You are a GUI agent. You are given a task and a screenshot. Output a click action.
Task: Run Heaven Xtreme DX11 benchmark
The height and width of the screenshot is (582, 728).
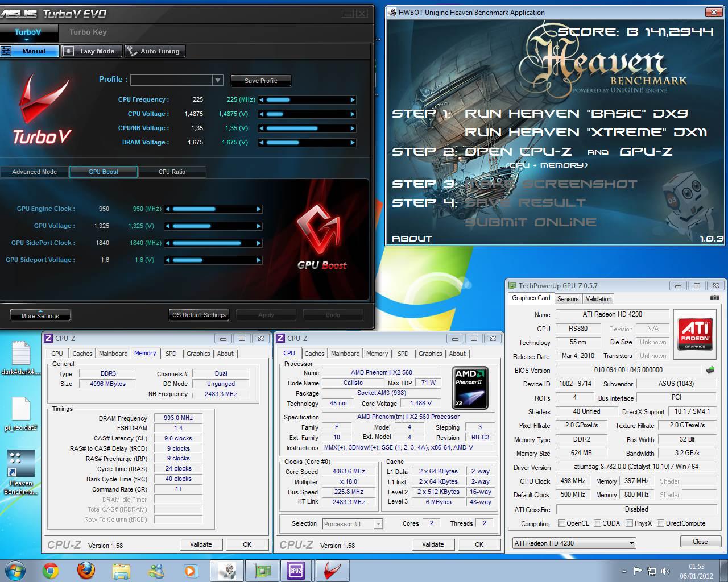click(586, 132)
